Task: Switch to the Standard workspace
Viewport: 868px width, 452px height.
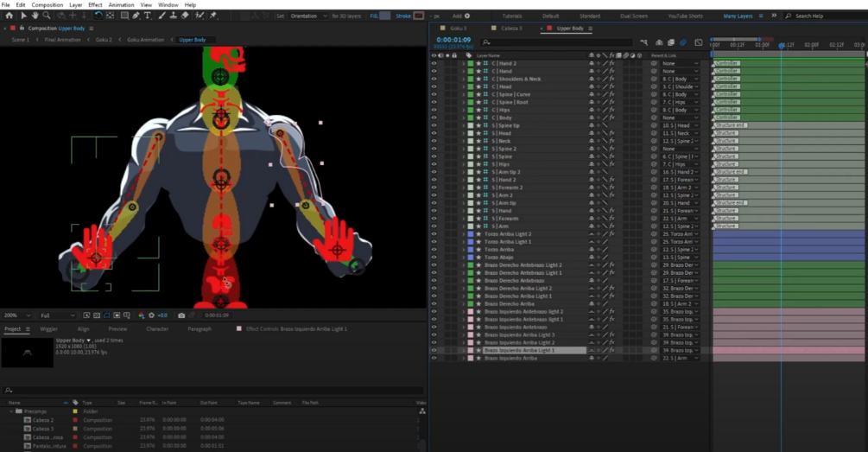Action: [x=590, y=16]
